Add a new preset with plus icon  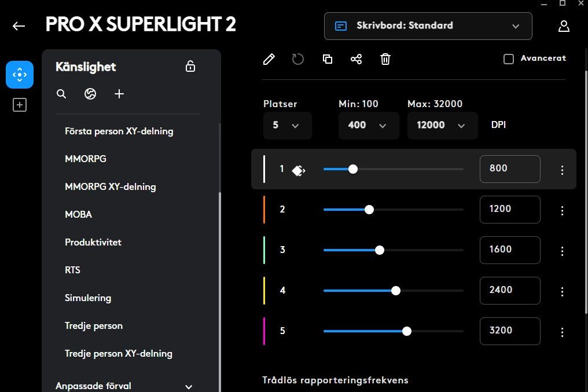coord(119,94)
